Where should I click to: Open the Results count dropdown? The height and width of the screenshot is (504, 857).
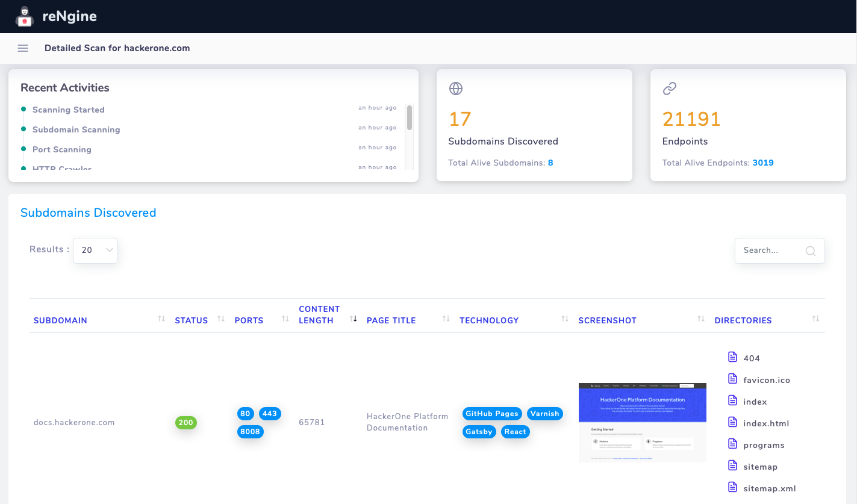click(95, 250)
